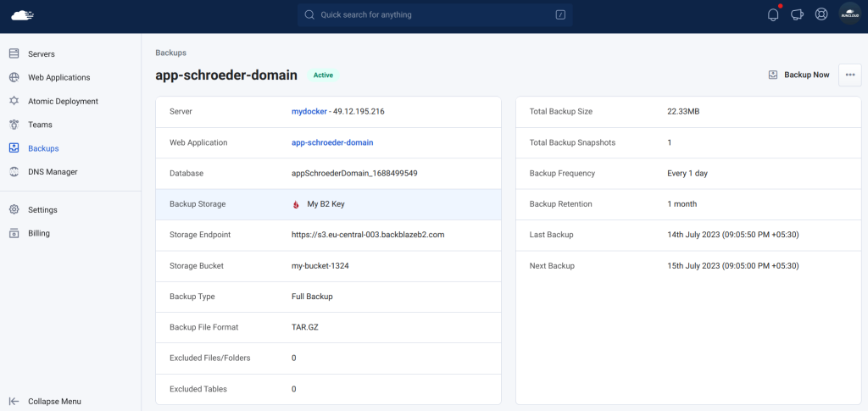Click the Excluded Tables count value
Screen dimensions: 868x411
294,389
